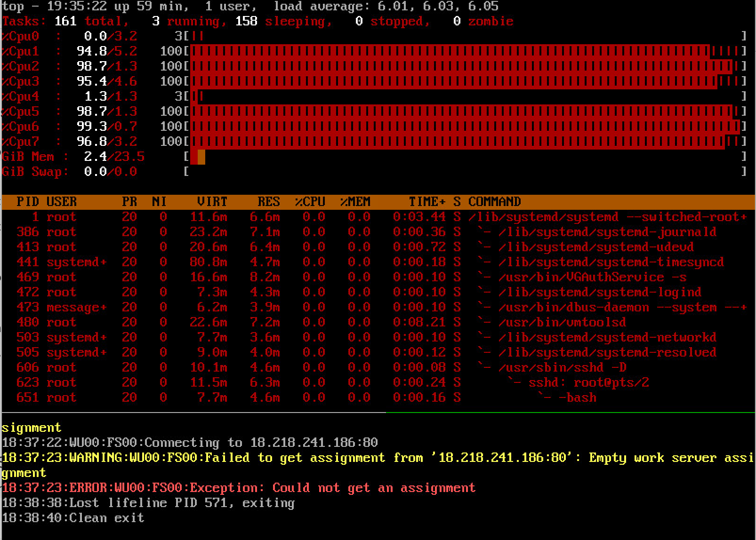Image resolution: width=756 pixels, height=540 pixels.
Task: Select the systemd --switched-root process row
Action: tap(378, 217)
